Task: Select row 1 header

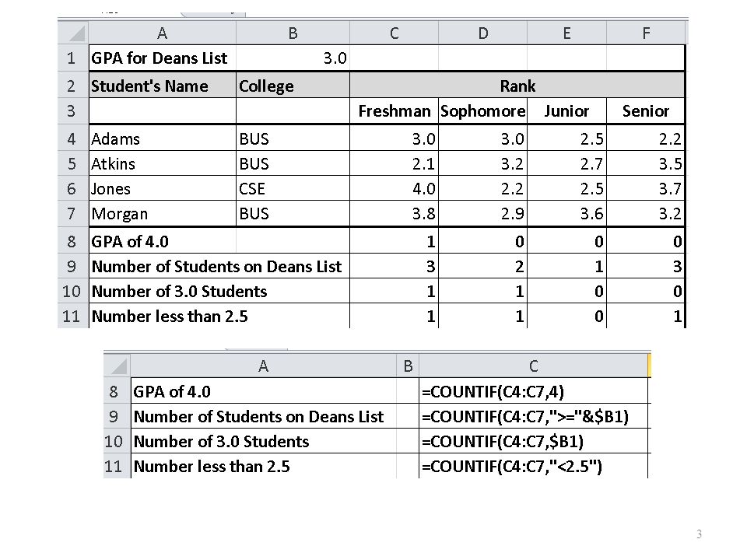Action: pos(73,58)
